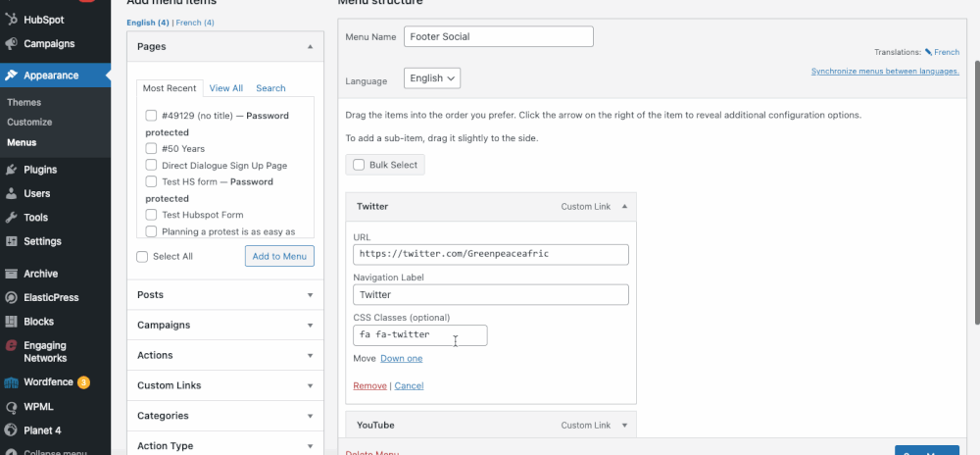Click Synchronize menus between languages link
This screenshot has height=455, width=980.
(x=885, y=72)
